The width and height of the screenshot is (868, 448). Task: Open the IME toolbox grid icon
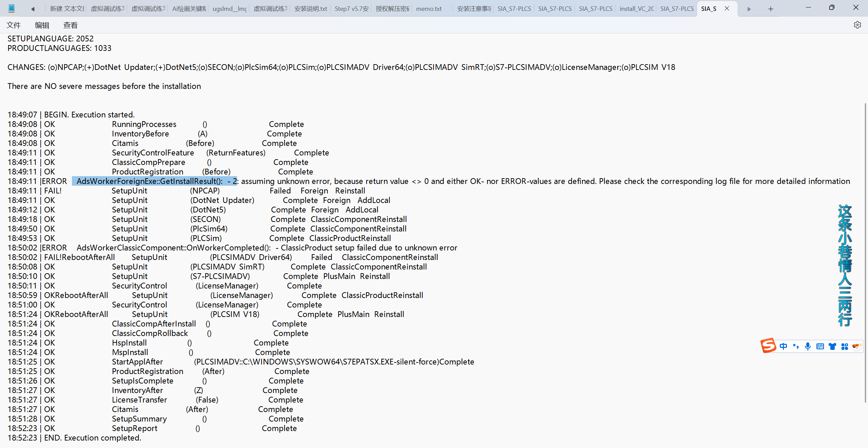click(844, 346)
